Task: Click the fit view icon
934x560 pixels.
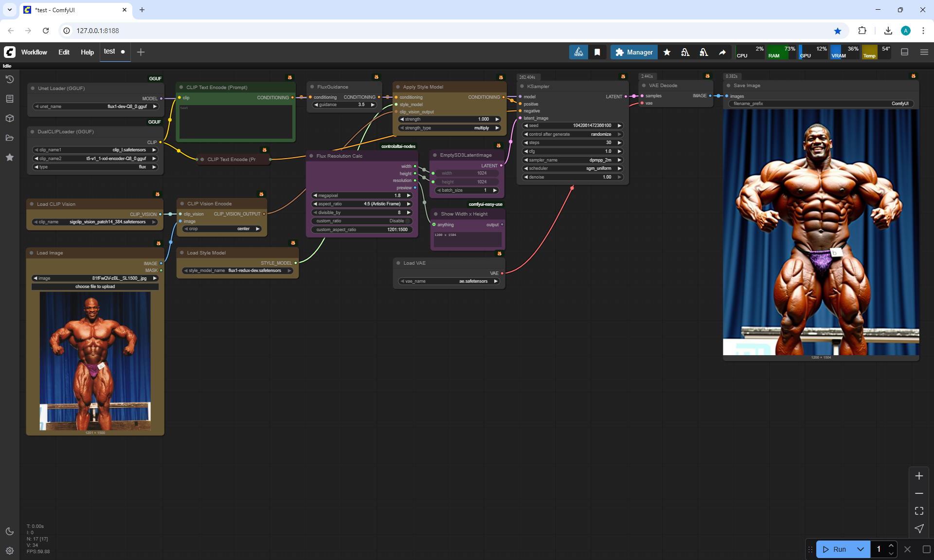Action: click(x=919, y=511)
